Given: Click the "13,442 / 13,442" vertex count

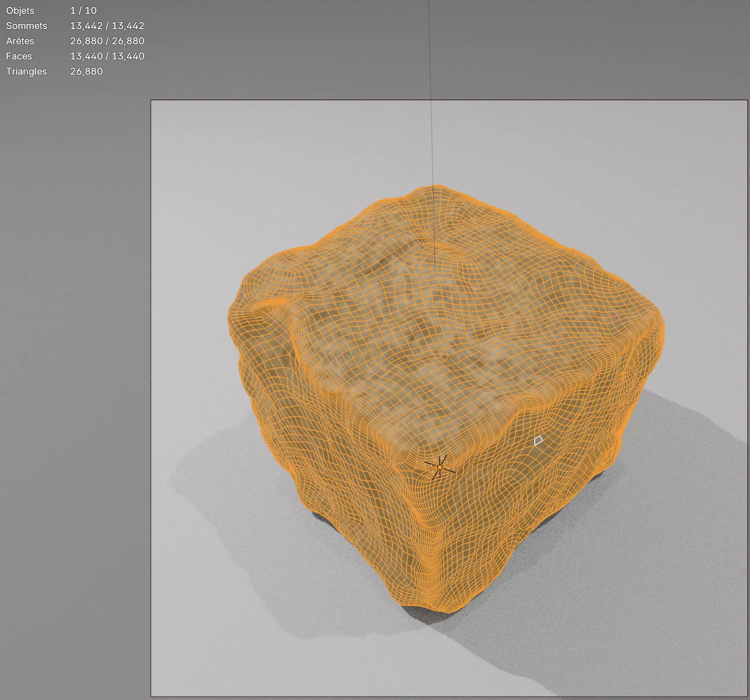Looking at the screenshot, I should [107, 26].
